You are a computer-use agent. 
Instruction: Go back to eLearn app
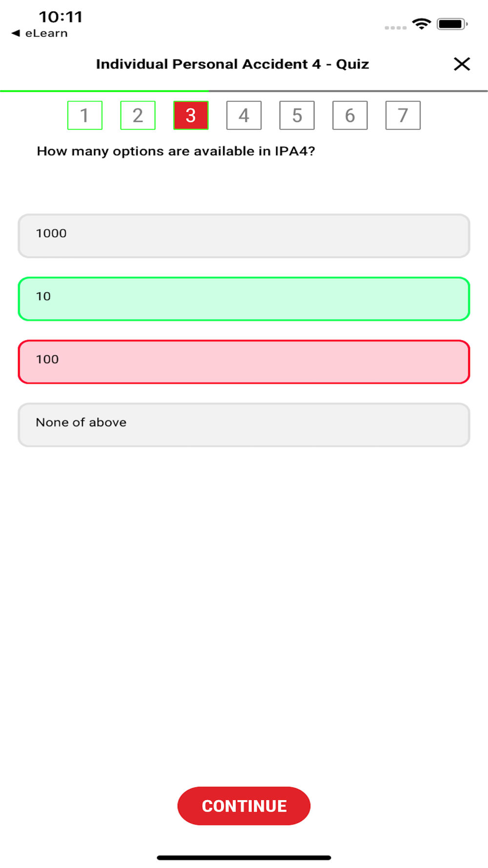40,33
